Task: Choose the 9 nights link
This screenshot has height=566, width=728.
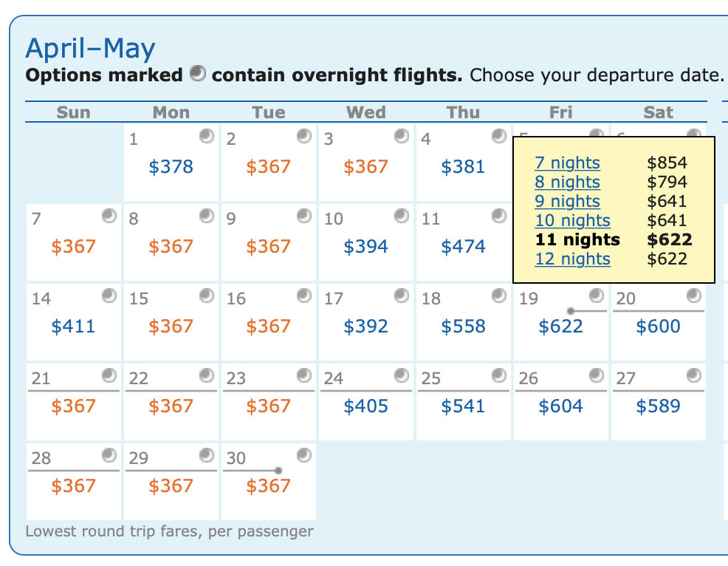Action: 567,201
